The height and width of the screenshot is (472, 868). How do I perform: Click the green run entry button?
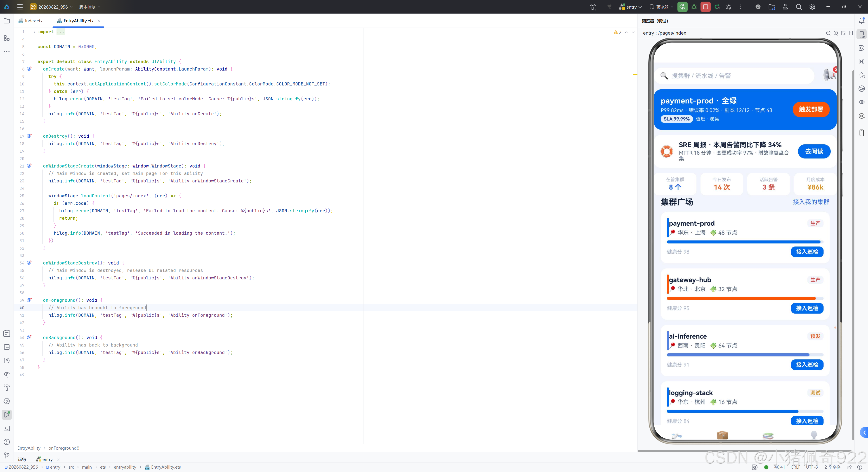click(682, 7)
